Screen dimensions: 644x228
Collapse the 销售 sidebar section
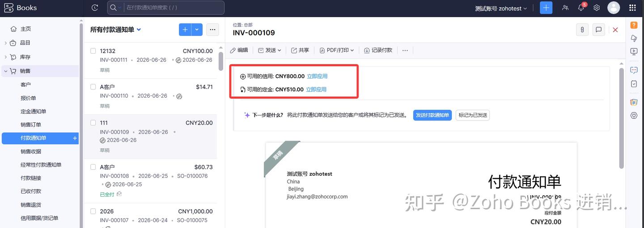[6, 71]
